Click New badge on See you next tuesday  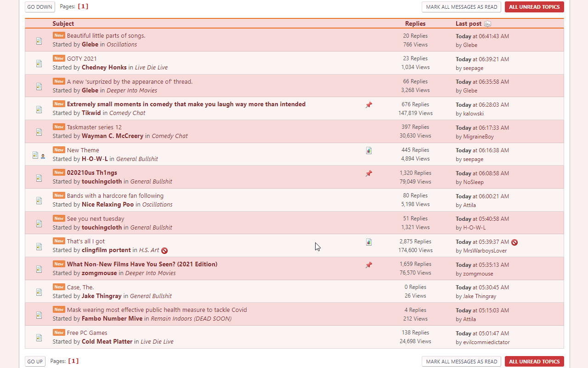click(59, 218)
